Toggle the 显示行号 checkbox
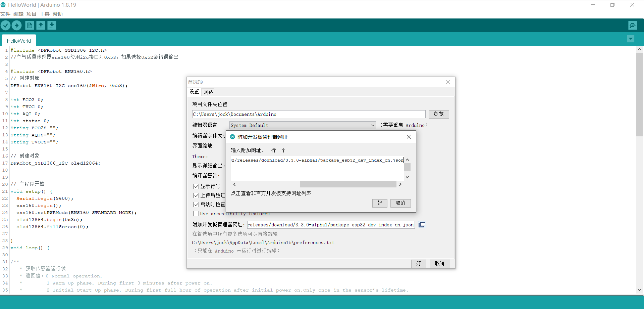The height and width of the screenshot is (309, 644). tap(196, 186)
